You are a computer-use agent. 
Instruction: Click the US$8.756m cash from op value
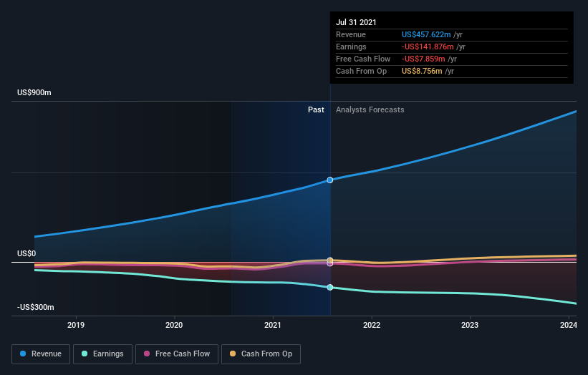[422, 71]
